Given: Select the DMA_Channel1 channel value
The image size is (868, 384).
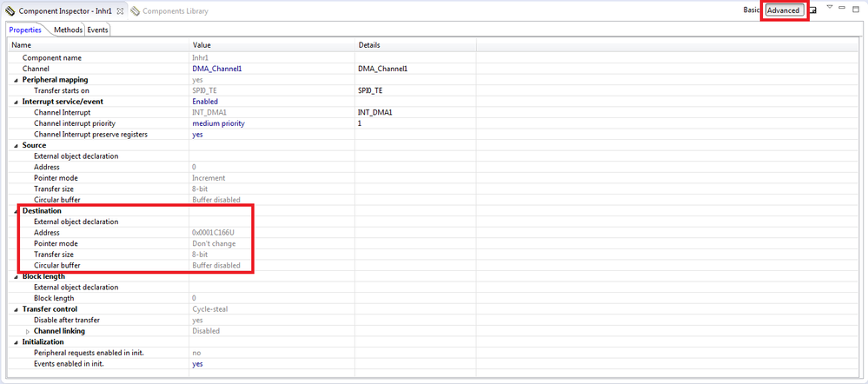Looking at the screenshot, I should [217, 69].
